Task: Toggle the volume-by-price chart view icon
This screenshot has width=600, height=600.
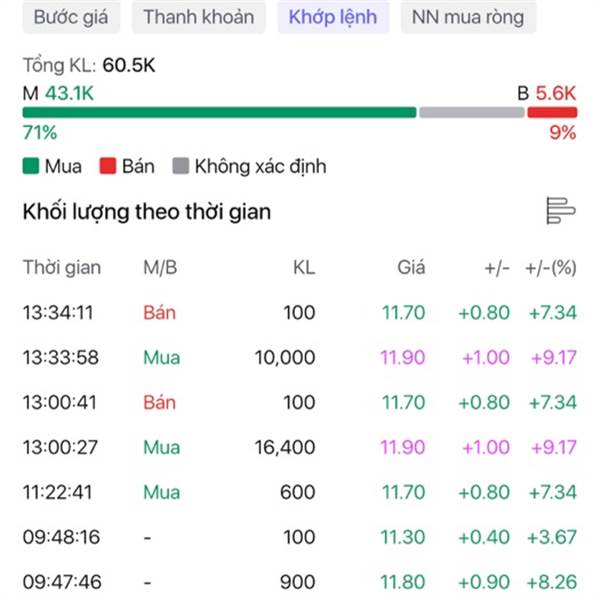Action: (561, 210)
